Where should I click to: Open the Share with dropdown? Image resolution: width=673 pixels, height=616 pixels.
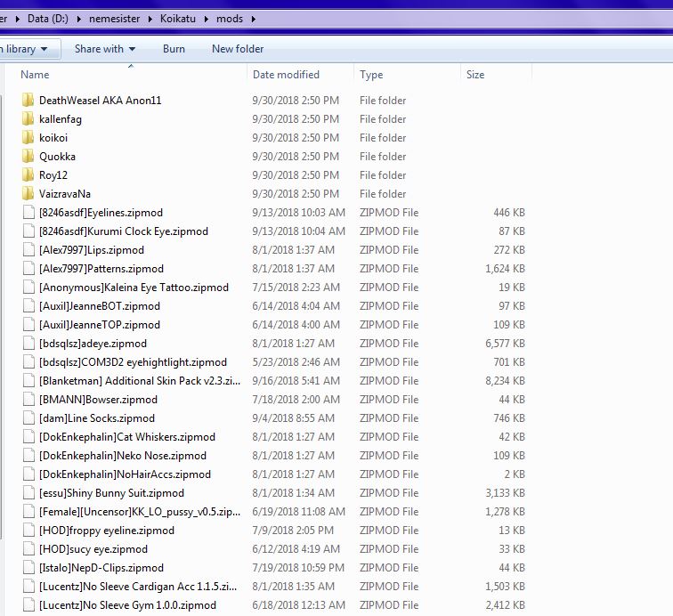point(105,49)
